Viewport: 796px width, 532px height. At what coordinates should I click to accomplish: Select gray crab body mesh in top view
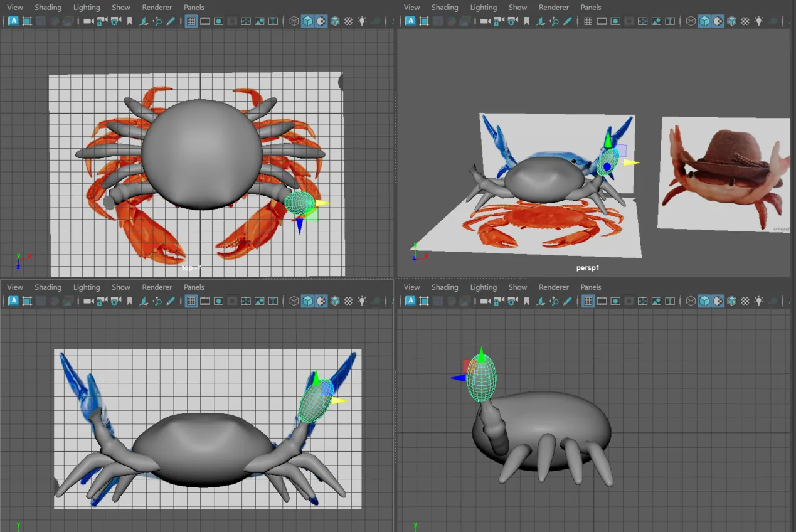click(201, 154)
